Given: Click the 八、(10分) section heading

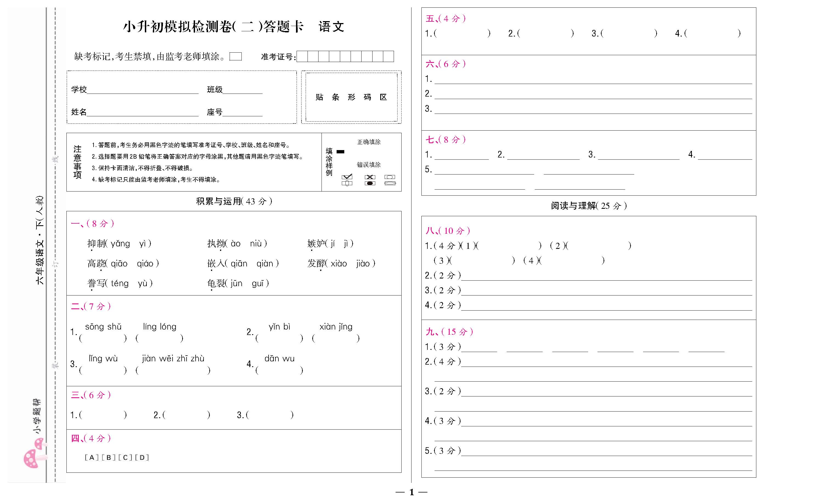Looking at the screenshot, I should (x=448, y=230).
